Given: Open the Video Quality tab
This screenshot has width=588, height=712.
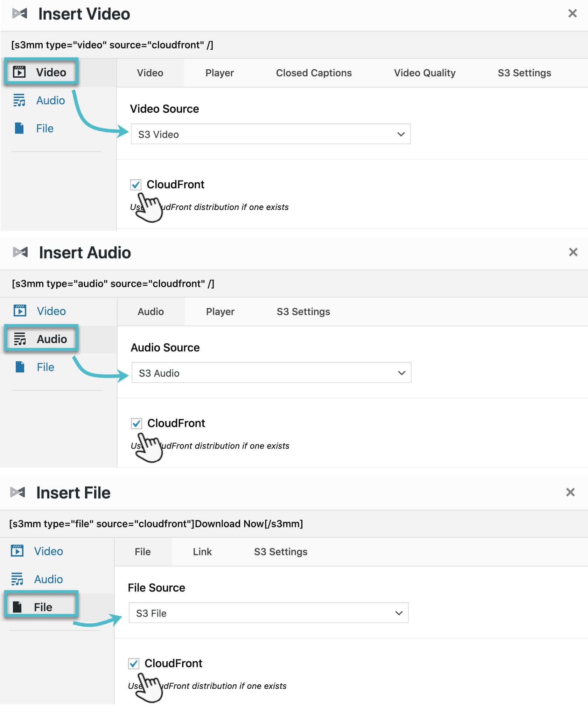Looking at the screenshot, I should [425, 73].
